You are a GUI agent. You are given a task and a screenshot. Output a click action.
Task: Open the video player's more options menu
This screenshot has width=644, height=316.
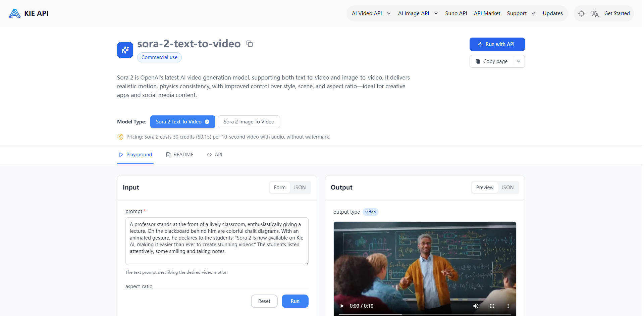(508, 306)
